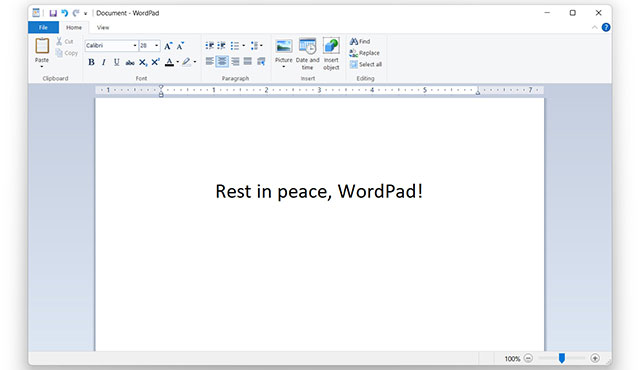Switch to the View tab
The image size is (640, 370).
[x=103, y=27]
